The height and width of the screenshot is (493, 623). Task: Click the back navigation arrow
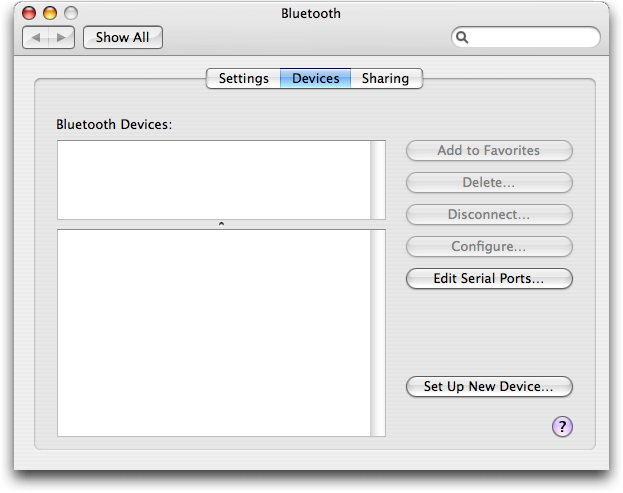click(36, 38)
